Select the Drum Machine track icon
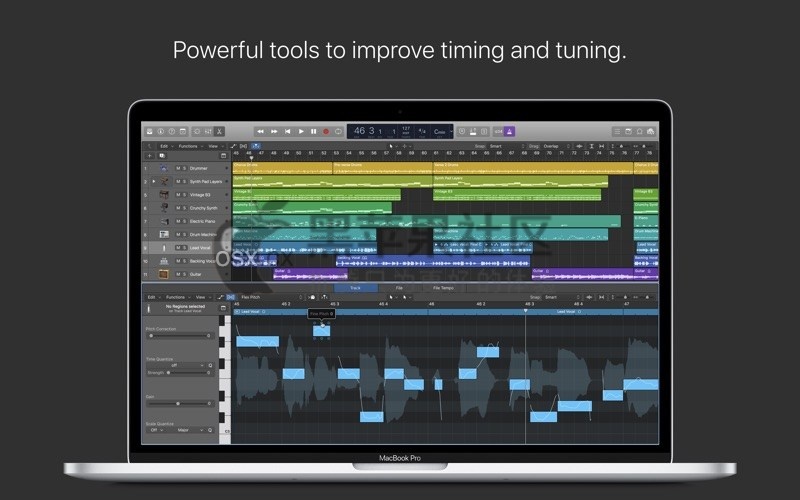Image resolution: width=800 pixels, height=500 pixels. [164, 235]
